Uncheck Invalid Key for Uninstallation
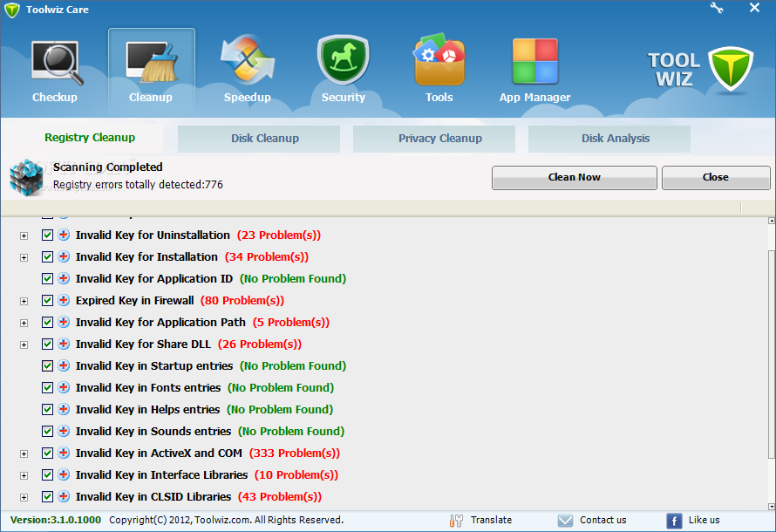The height and width of the screenshot is (532, 776). 47,235
